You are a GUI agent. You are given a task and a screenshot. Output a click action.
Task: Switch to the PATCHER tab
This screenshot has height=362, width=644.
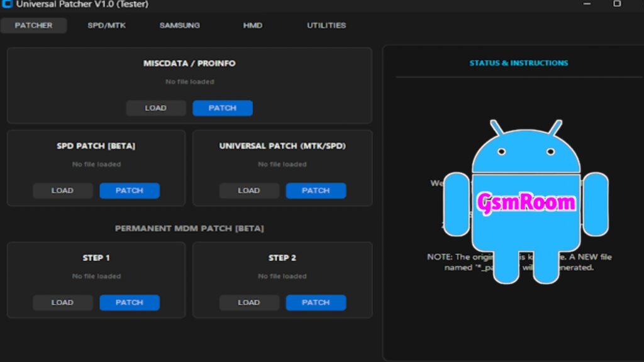pyautogui.click(x=33, y=26)
